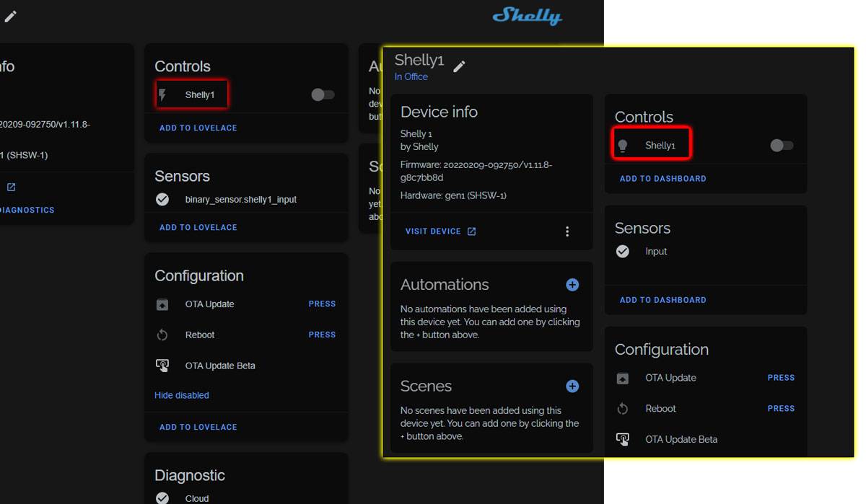Viewport: 866px width, 504px height.
Task: Click PRESS for OTA Update in right Configuration
Action: pyautogui.click(x=781, y=378)
